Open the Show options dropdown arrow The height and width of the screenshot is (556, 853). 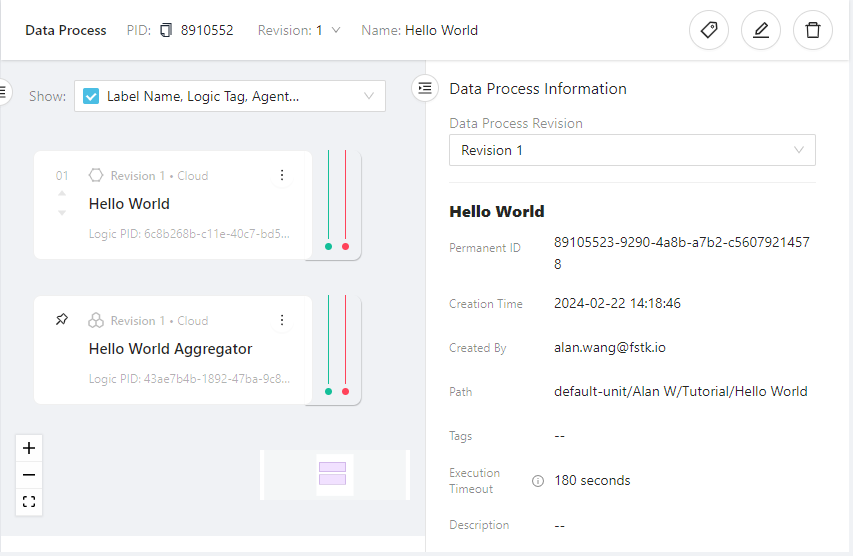point(369,97)
